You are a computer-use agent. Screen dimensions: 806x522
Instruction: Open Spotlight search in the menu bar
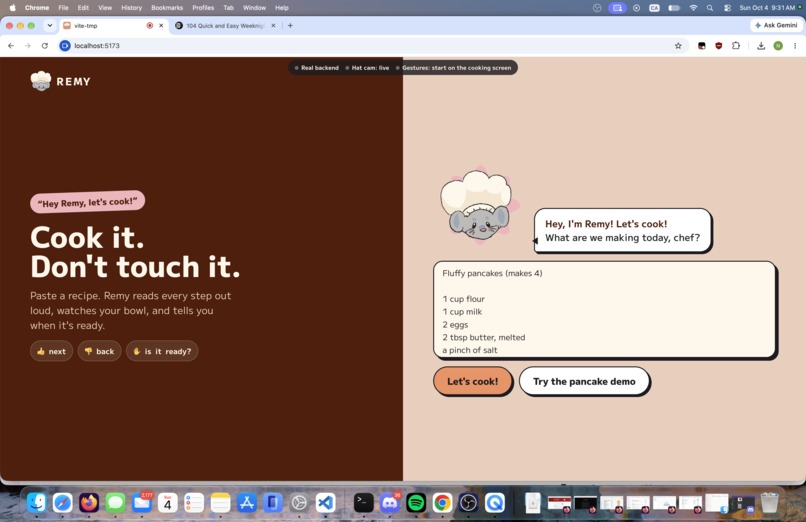click(x=710, y=8)
